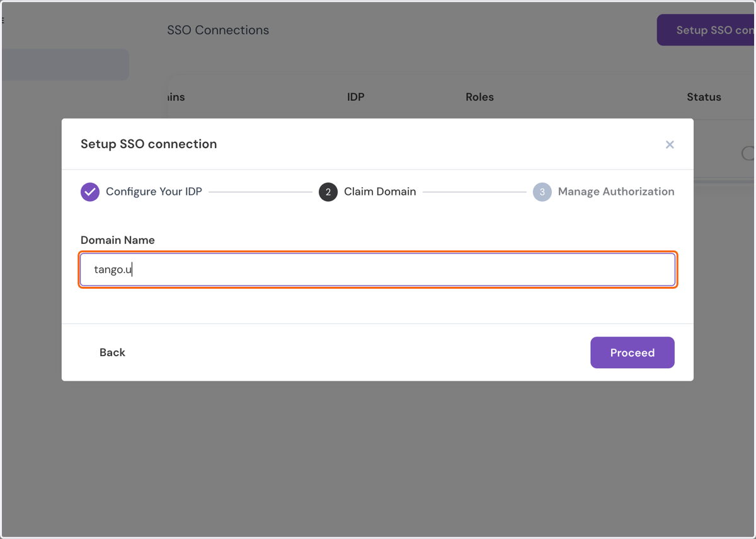Click the Domain Name field label
The image size is (756, 539).
click(x=118, y=240)
